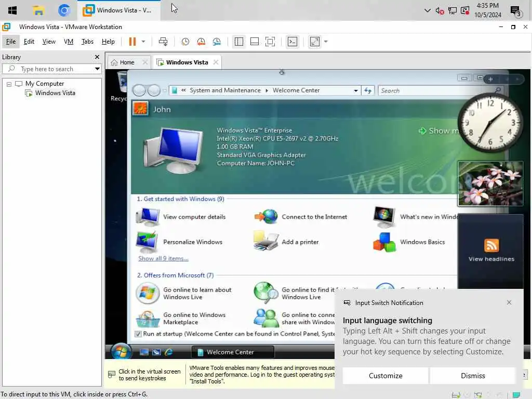Take a snapshot of the VM

pos(185,42)
